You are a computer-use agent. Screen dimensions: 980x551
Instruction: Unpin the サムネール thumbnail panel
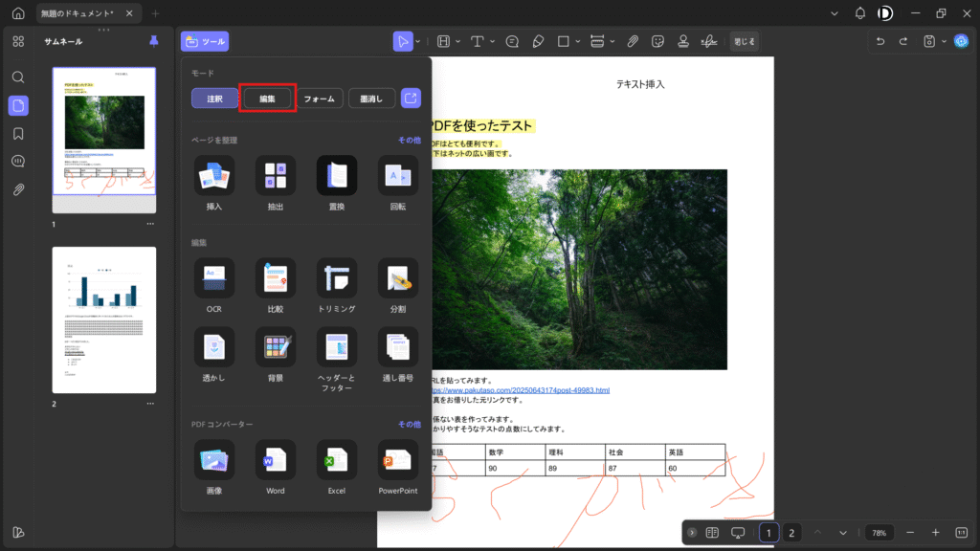pyautogui.click(x=154, y=41)
